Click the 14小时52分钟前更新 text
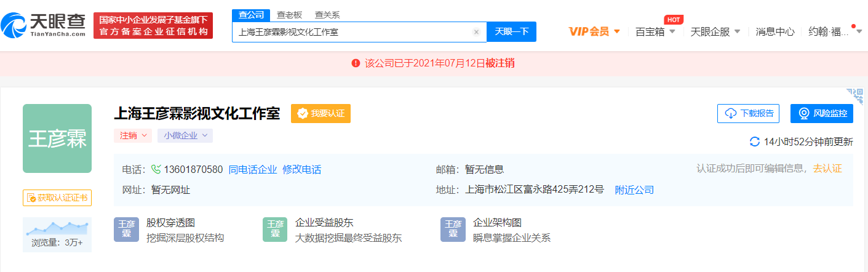 point(808,142)
